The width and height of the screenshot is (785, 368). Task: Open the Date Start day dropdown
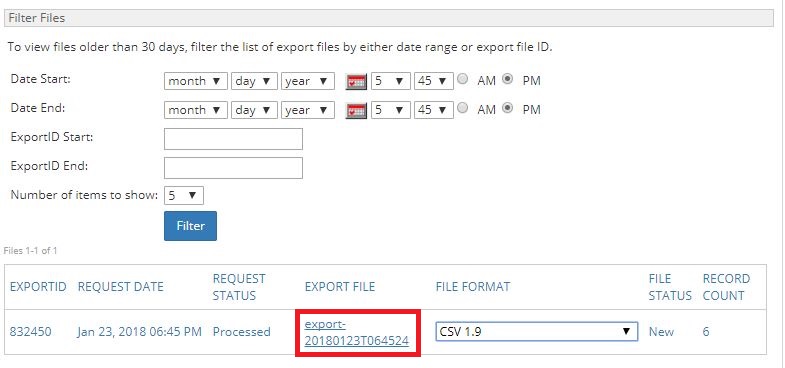[x=254, y=81]
